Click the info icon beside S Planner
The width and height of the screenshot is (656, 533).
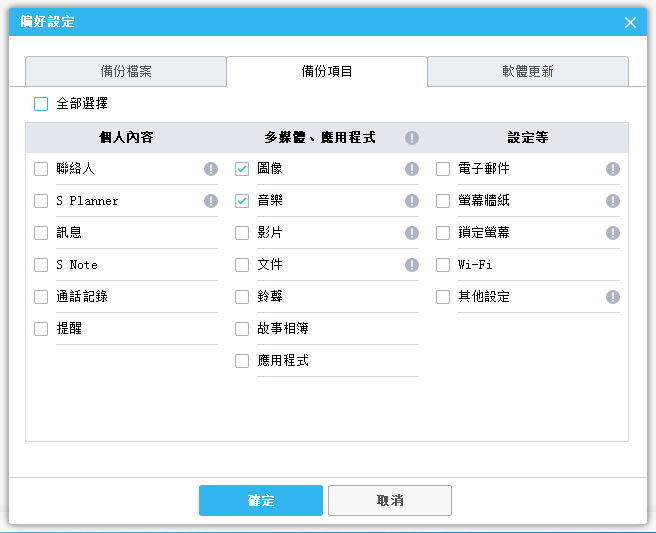(211, 201)
